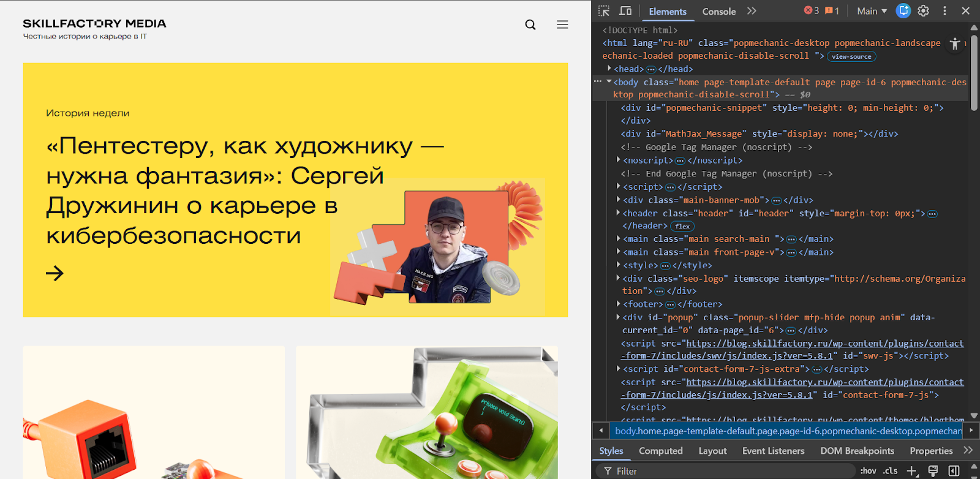The height and width of the screenshot is (479, 980).
Task: Expand the contact-form-7-js-extra script node
Action: point(618,369)
